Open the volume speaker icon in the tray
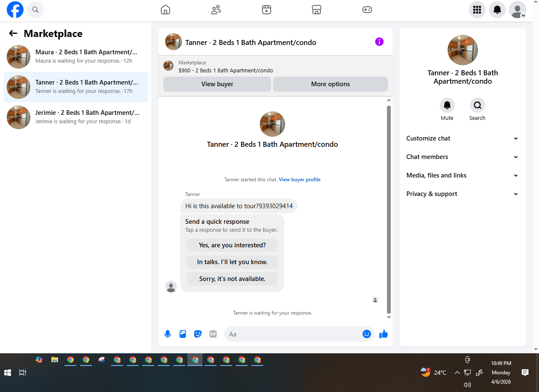This screenshot has width=539, height=392. [467, 385]
